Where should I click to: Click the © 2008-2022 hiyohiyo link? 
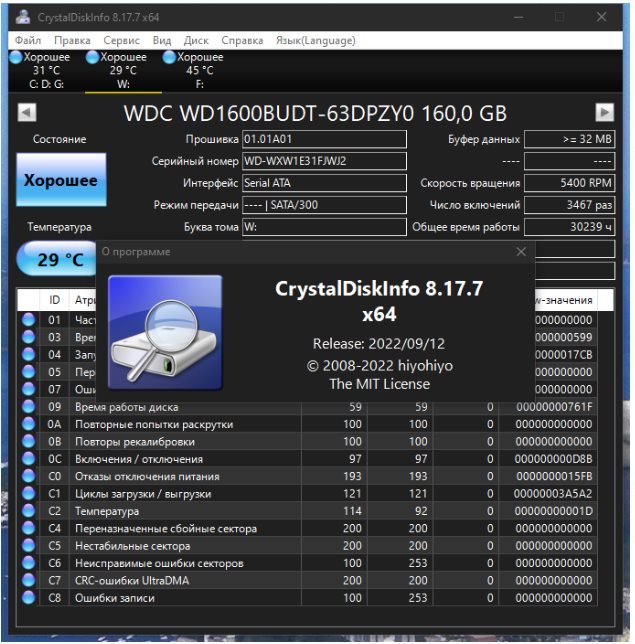380,366
